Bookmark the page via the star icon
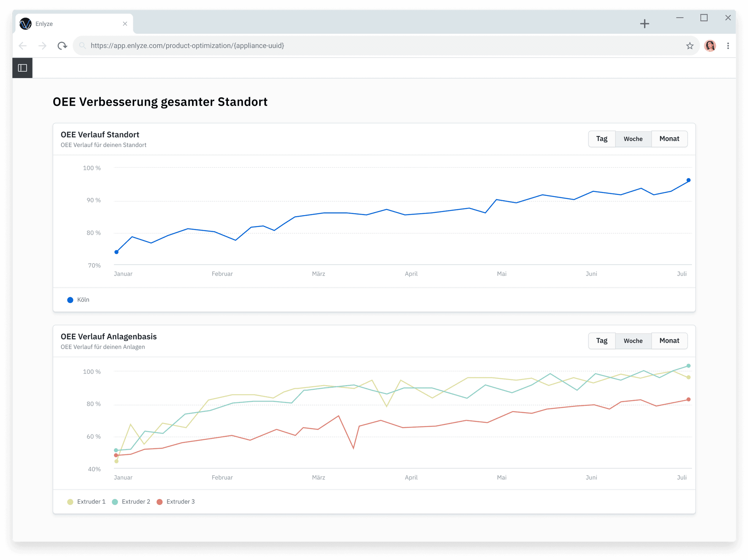 pyautogui.click(x=690, y=46)
